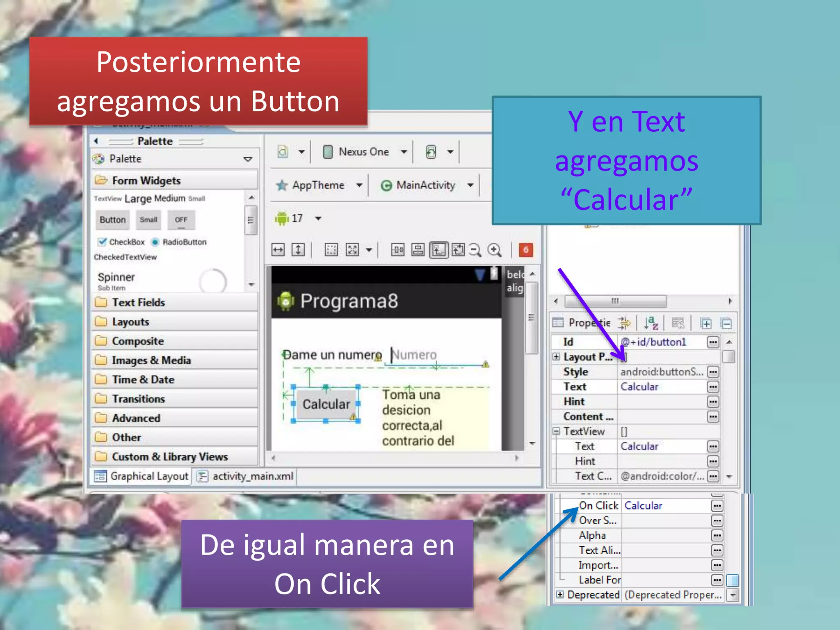Click the configuration file icon
The height and width of the screenshot is (630, 840).
[x=283, y=152]
